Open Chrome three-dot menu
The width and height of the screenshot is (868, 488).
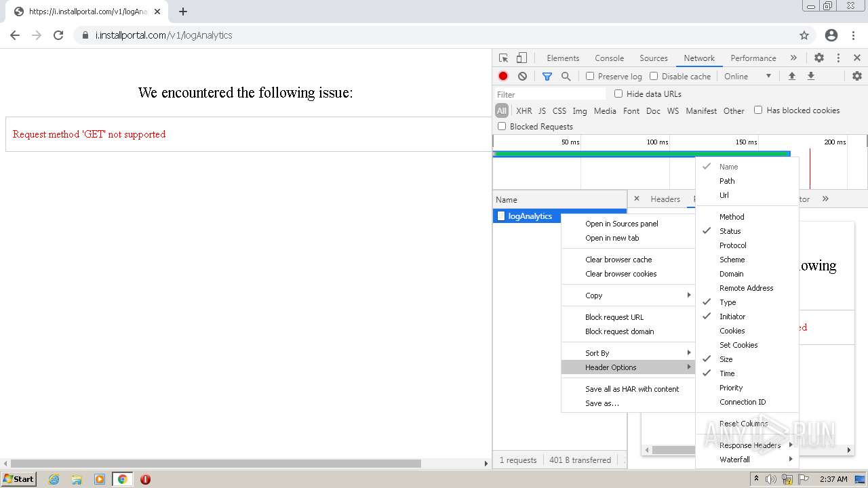pos(854,35)
